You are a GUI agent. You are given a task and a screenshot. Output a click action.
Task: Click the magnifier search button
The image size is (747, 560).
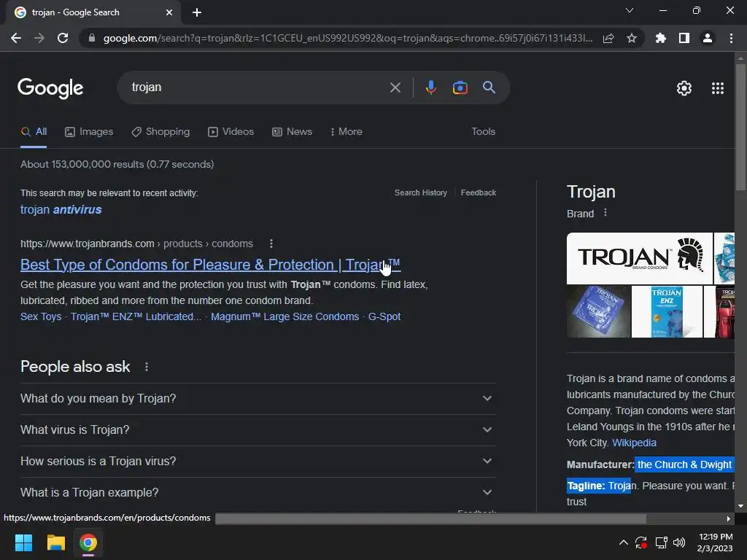coord(489,87)
